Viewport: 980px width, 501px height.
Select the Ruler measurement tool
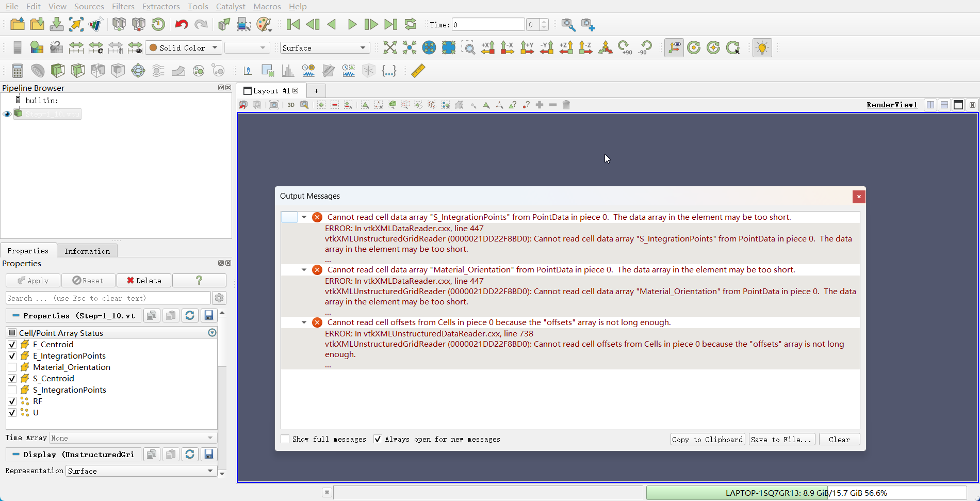[x=418, y=71]
